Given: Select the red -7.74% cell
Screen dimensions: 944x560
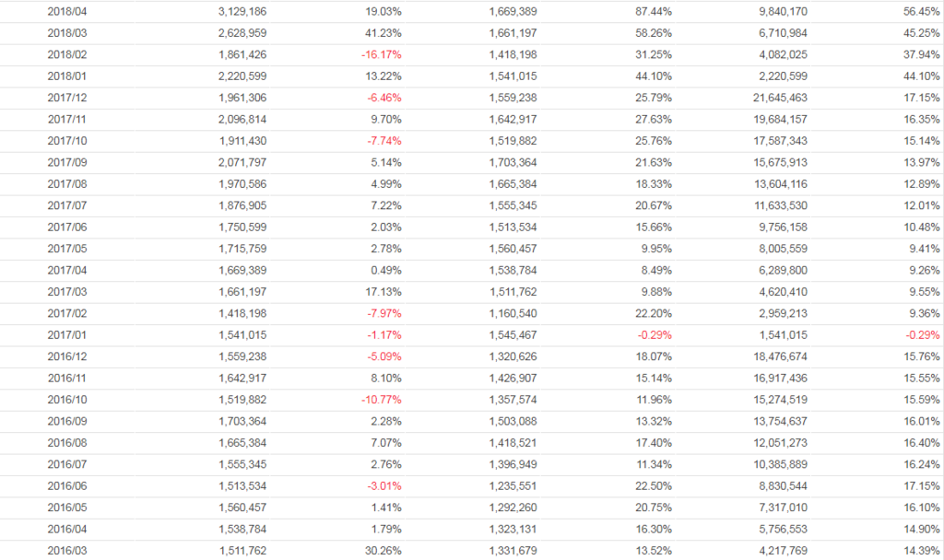Looking at the screenshot, I should (383, 141).
